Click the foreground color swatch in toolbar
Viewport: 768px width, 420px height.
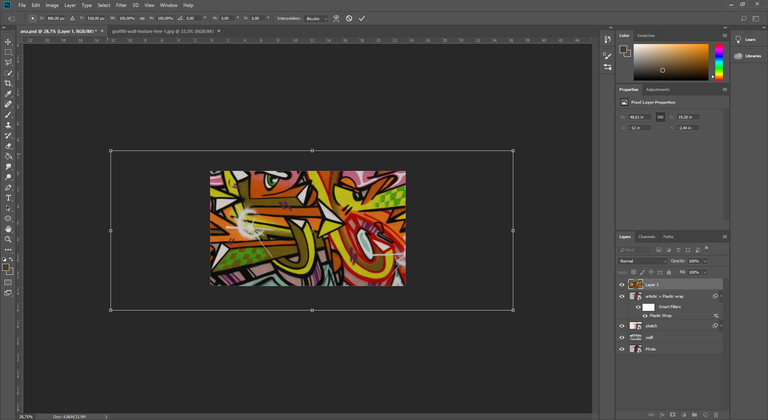(5, 268)
